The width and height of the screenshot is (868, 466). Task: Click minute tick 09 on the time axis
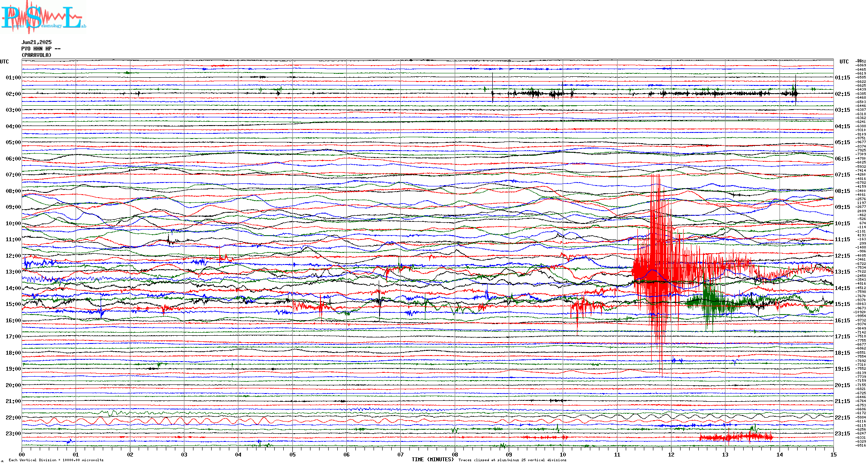click(x=509, y=454)
